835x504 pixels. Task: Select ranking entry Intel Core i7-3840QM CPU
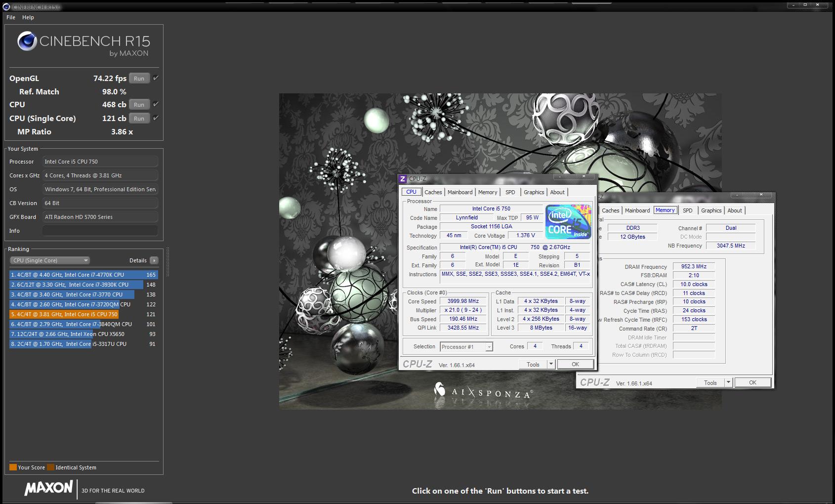point(83,324)
